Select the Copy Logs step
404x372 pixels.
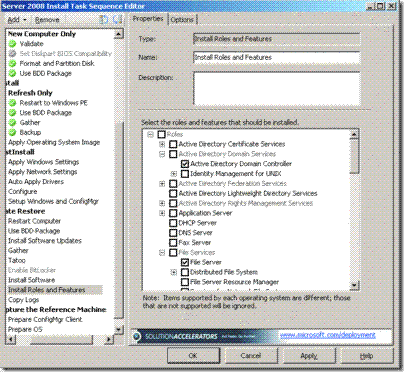[24, 300]
